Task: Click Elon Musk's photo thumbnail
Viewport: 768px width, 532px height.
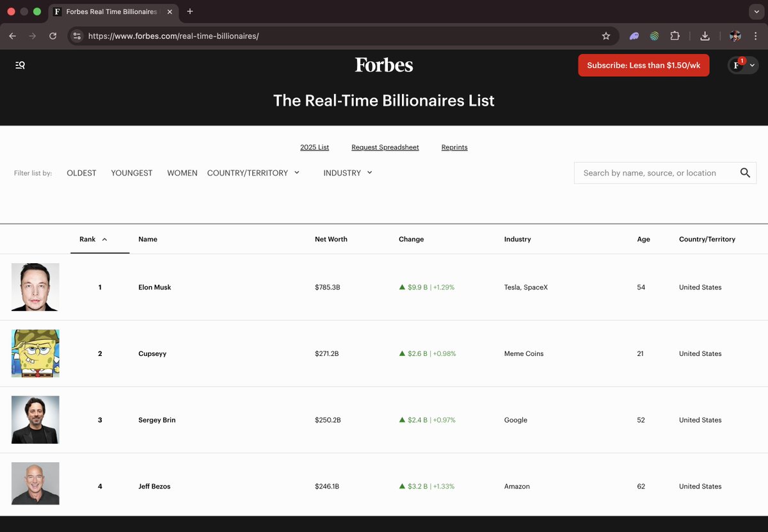Action: click(x=35, y=287)
